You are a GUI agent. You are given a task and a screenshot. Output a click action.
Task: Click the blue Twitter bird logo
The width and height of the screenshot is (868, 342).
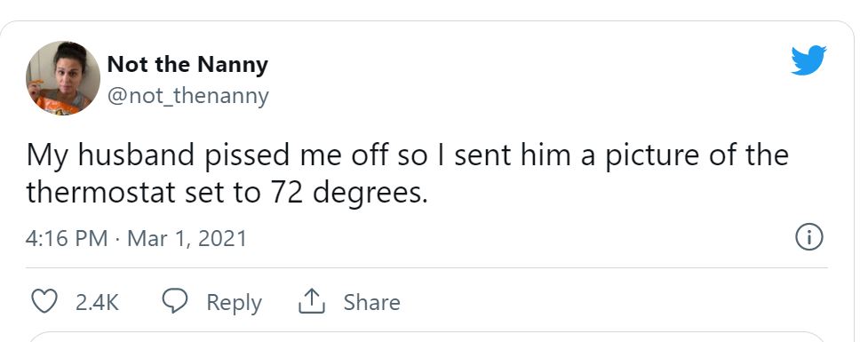click(808, 60)
